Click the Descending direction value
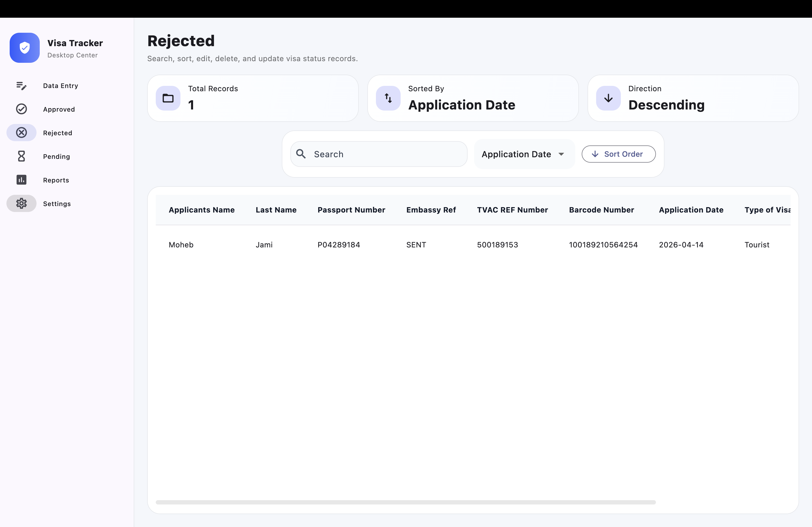Screen dimensions: 812x527 tap(666, 105)
